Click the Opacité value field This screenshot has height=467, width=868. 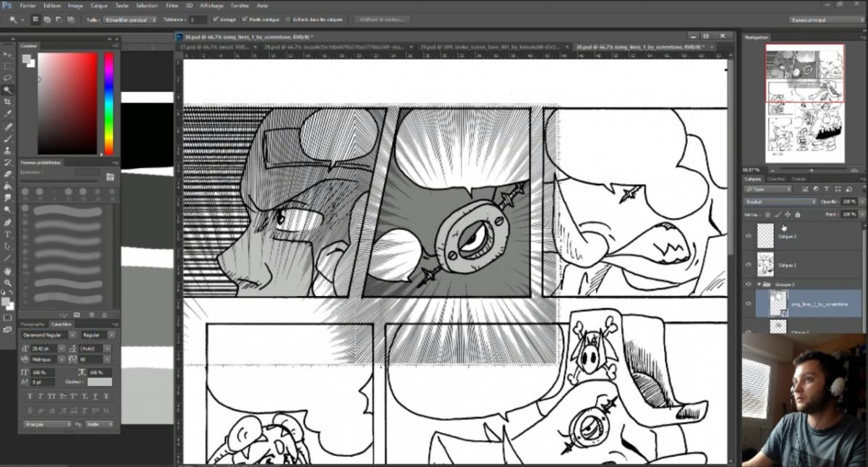(848, 201)
